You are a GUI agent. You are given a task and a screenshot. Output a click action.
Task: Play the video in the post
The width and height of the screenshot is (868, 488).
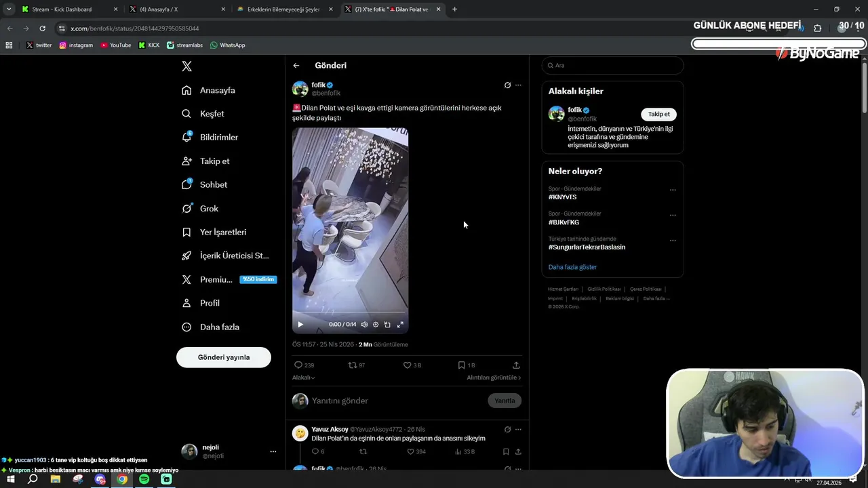coord(300,325)
